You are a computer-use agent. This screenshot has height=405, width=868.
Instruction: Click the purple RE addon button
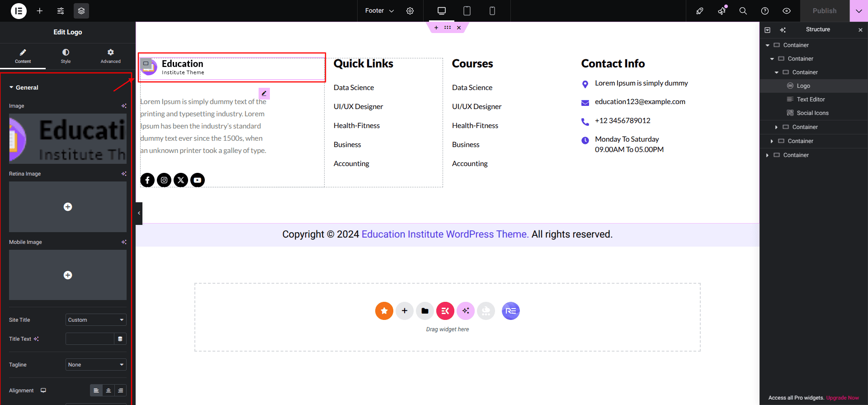[x=511, y=311]
